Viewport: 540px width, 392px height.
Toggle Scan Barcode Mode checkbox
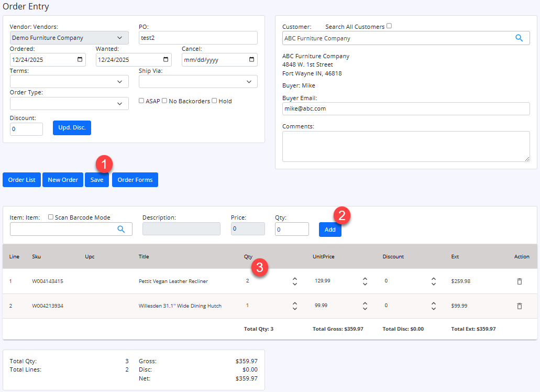click(x=51, y=217)
